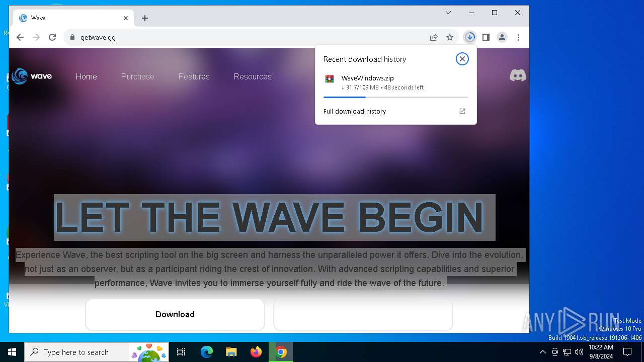Screen dimensions: 644x362
Task: Click the blank button beside Download
Action: click(x=363, y=314)
